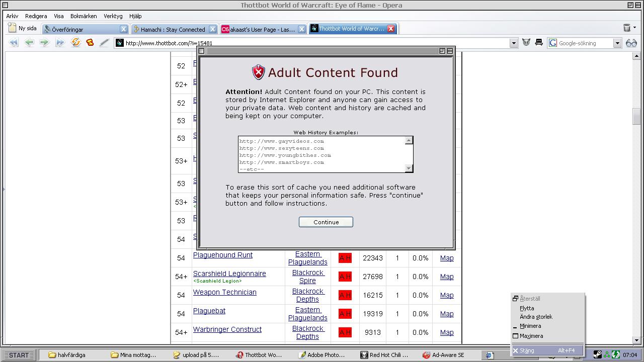Open the Plaguehound Runt link

coord(223,255)
